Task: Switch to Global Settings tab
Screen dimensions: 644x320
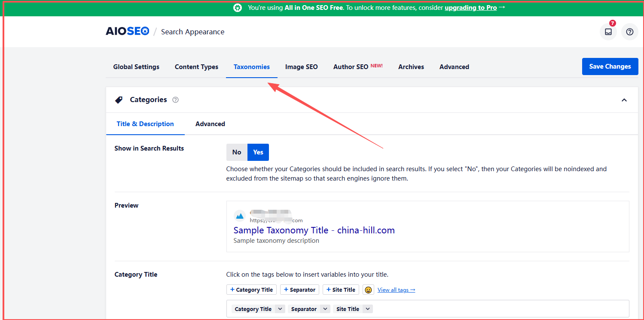Action: (x=136, y=67)
